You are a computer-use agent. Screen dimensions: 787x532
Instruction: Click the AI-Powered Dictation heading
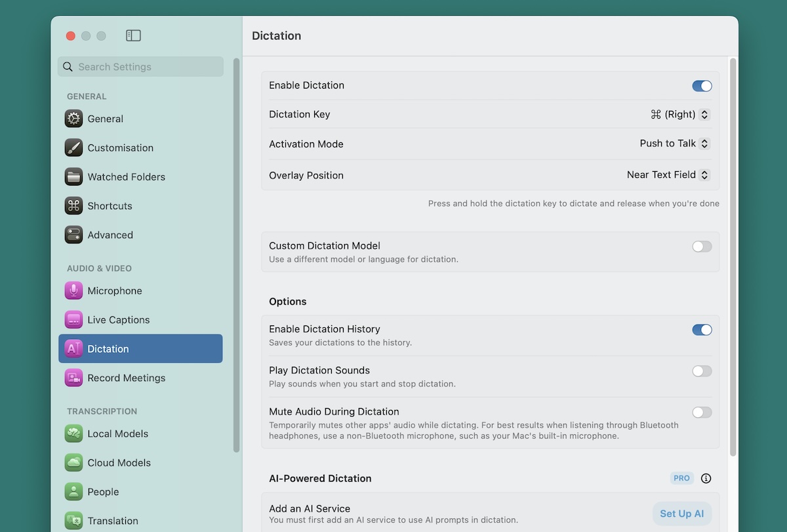coord(320,478)
